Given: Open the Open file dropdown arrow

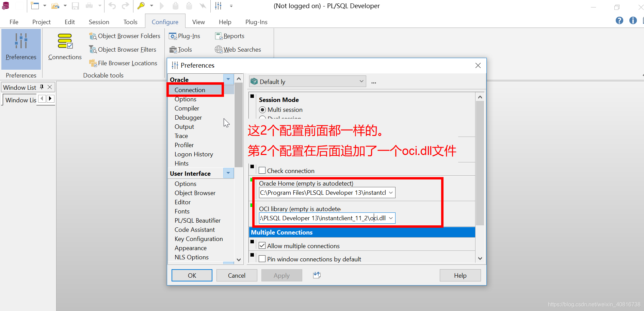Looking at the screenshot, I should coord(65,6).
